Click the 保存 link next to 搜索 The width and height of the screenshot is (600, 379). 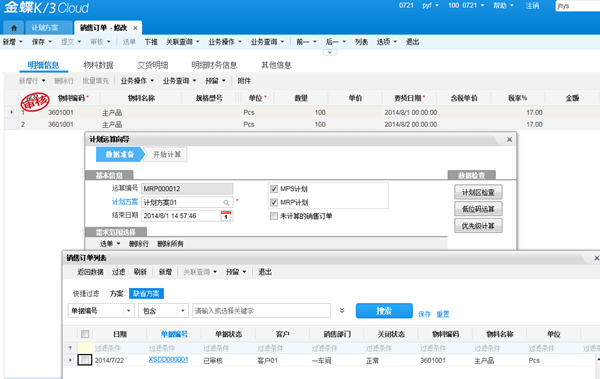(424, 314)
